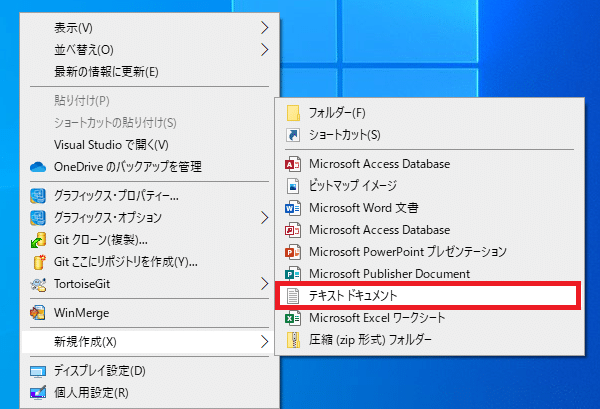The image size is (600, 409).
Task: Click the Shortcut arrow icon
Action: point(293,135)
